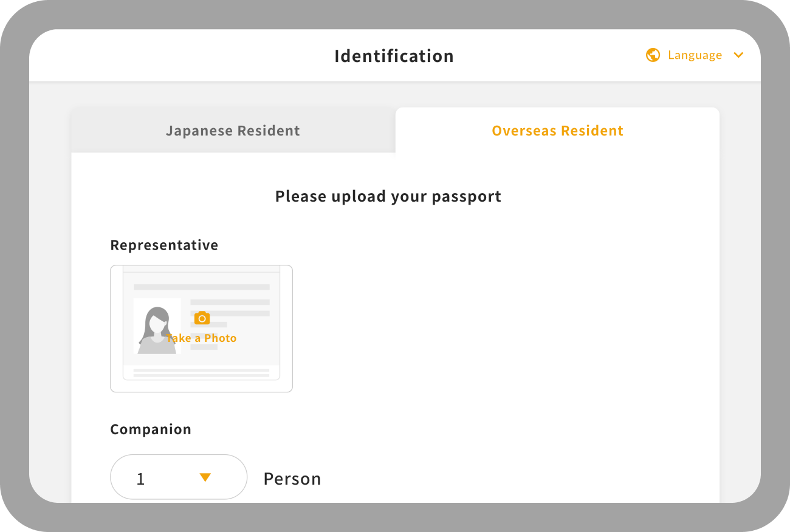Switch to the Japanese Resident tab
The image size is (790, 532).
[233, 131]
